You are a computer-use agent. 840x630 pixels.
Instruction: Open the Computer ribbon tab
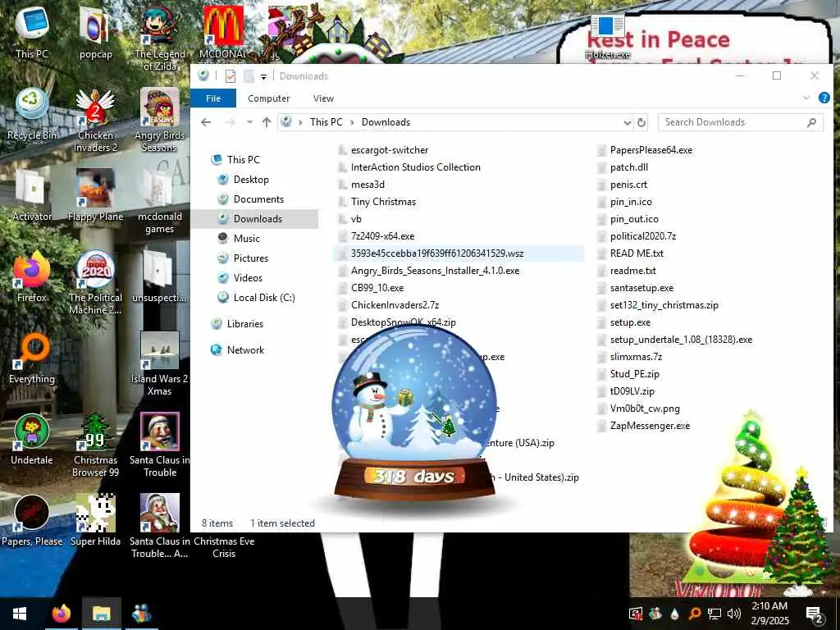click(268, 98)
